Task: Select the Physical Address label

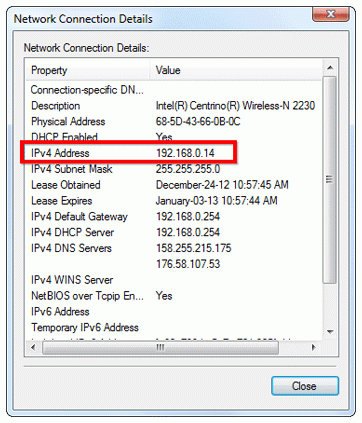Action: pyautogui.click(x=68, y=122)
